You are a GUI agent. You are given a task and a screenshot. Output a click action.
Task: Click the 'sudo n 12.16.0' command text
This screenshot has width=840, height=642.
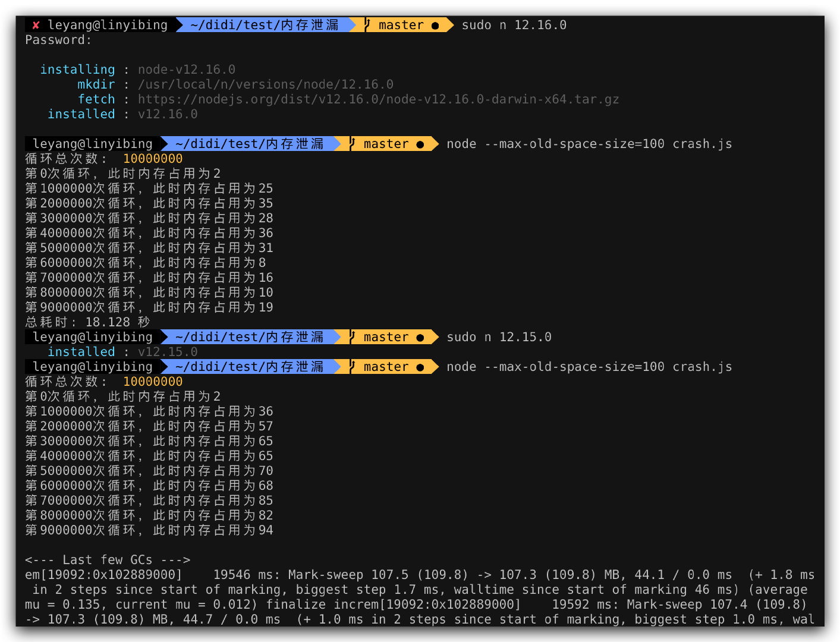click(x=514, y=25)
